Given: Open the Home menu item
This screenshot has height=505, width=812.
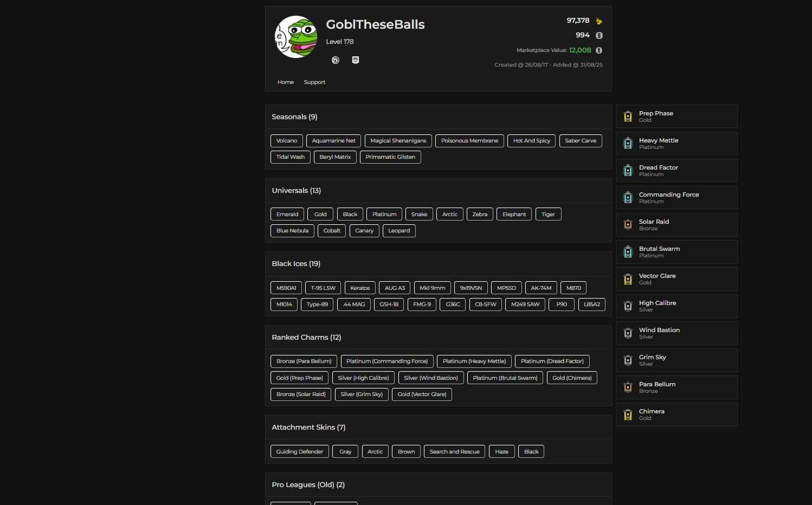Looking at the screenshot, I should [286, 82].
